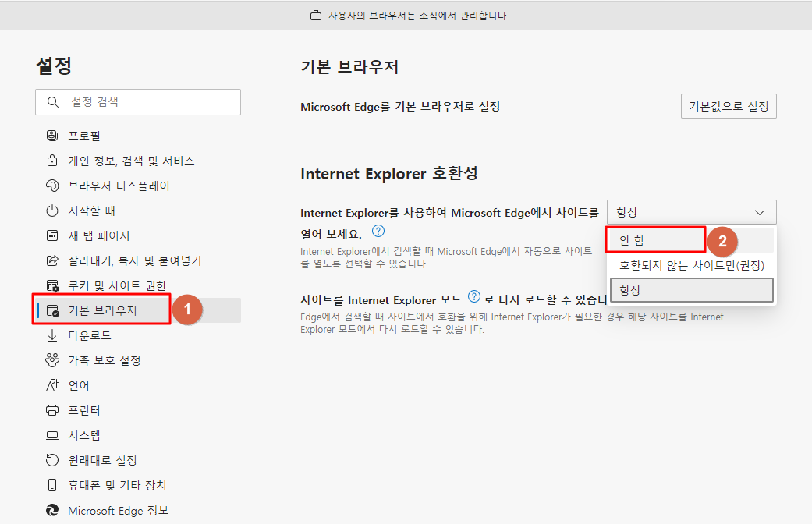Click the download arrow icon beside 다운로드
This screenshot has height=524, width=812.
[x=52, y=335]
